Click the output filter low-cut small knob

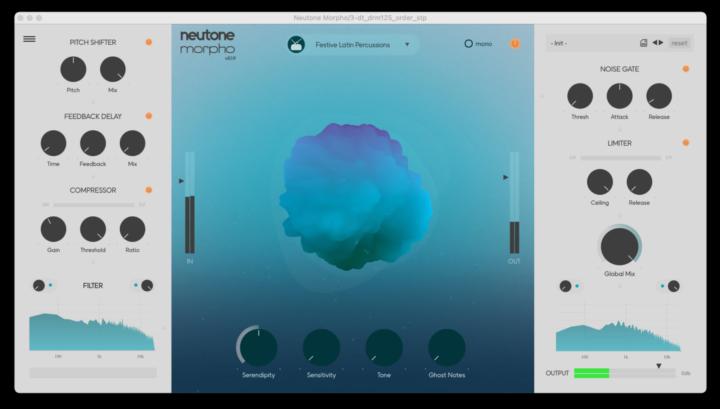tap(565, 286)
